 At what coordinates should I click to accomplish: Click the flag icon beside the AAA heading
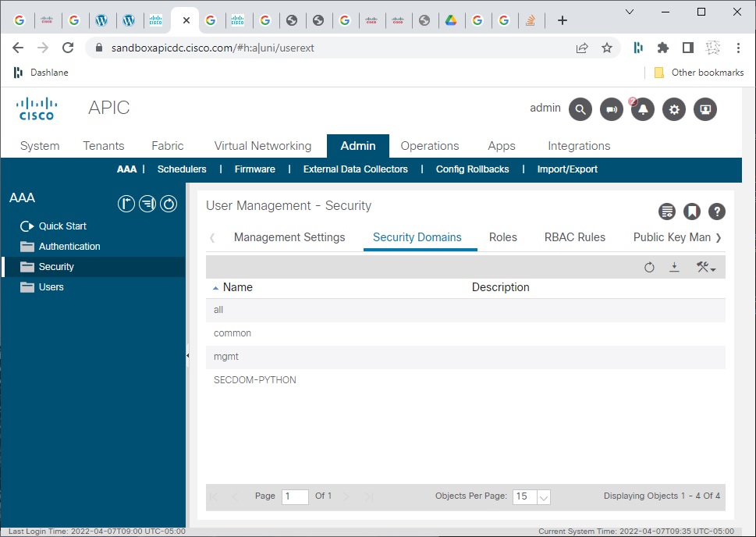pos(126,204)
